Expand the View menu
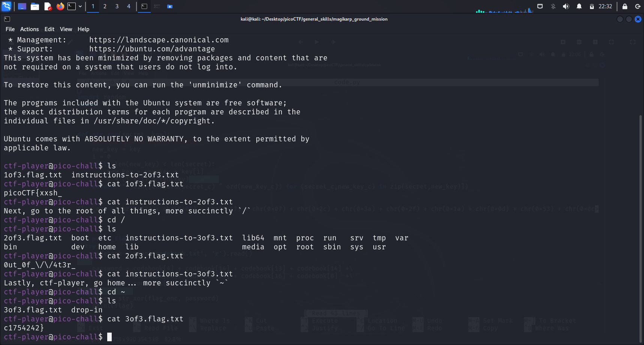 66,29
